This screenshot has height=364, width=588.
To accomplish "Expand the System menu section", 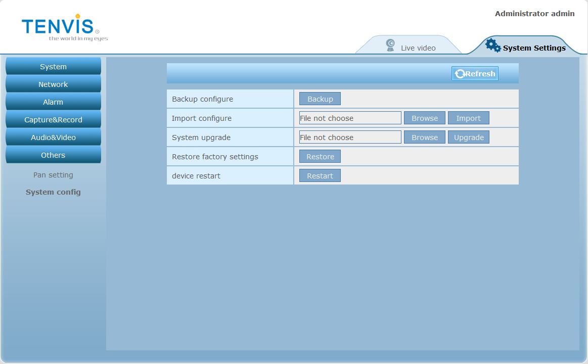I will (53, 67).
